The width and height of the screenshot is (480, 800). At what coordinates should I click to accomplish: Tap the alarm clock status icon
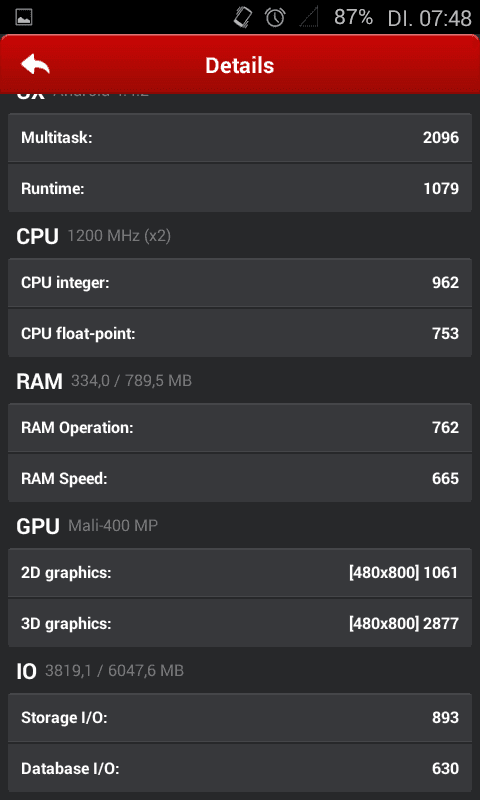[275, 17]
